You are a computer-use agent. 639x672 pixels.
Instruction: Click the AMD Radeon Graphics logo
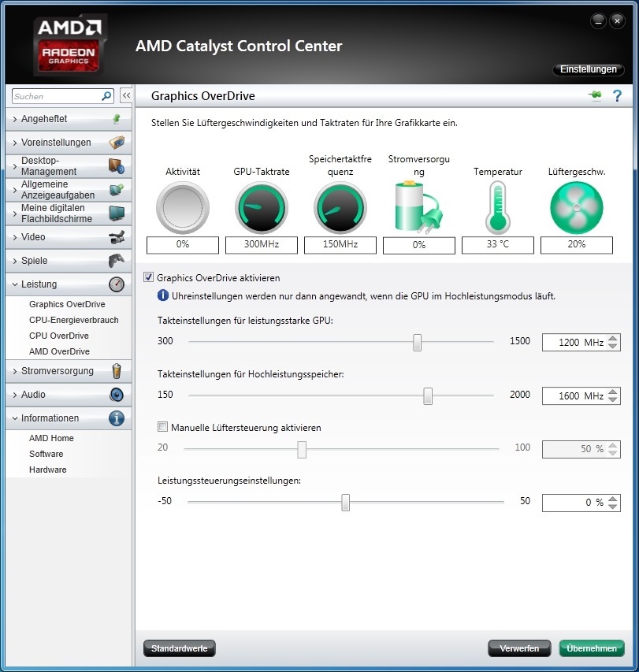[x=69, y=45]
